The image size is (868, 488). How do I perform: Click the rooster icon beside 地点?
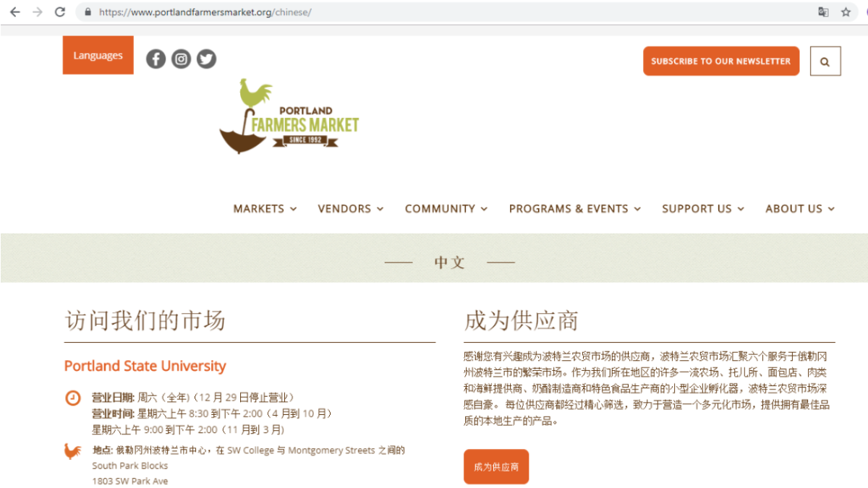tap(73, 451)
